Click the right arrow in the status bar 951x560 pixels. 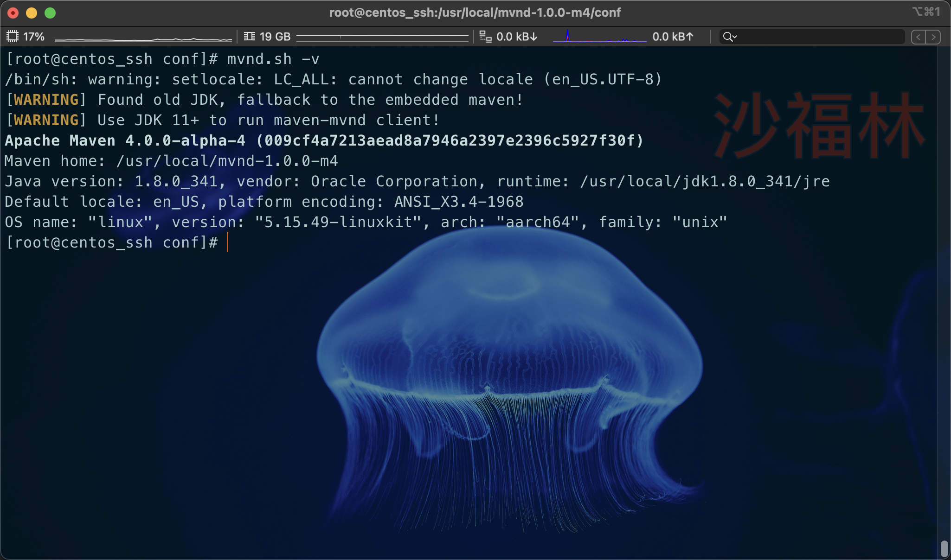pos(934,36)
